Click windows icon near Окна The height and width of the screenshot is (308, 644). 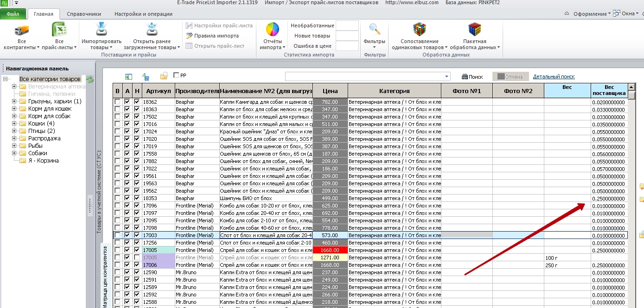click(x=617, y=13)
